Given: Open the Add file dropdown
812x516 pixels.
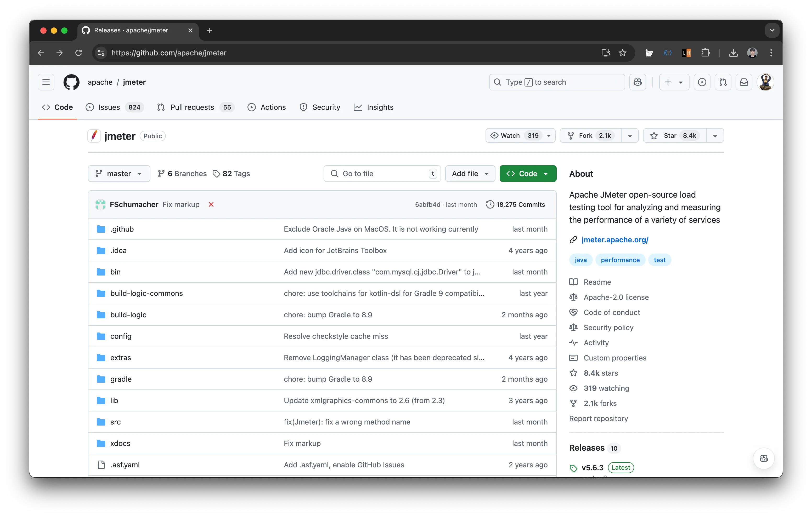Looking at the screenshot, I should point(470,174).
